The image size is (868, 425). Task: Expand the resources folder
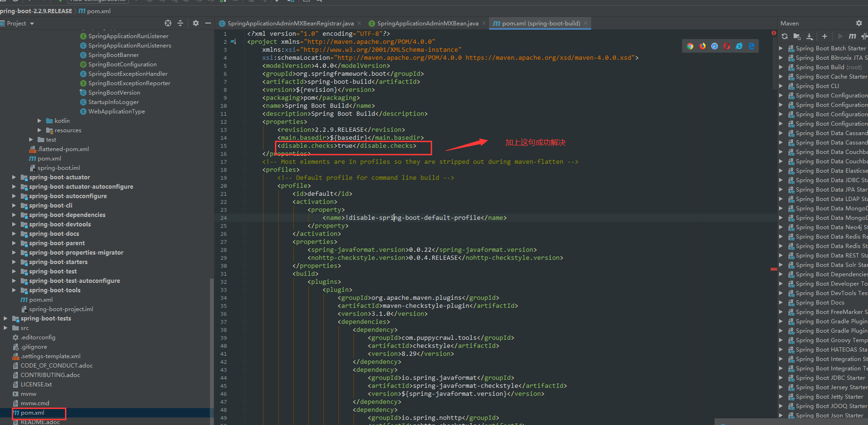40,130
